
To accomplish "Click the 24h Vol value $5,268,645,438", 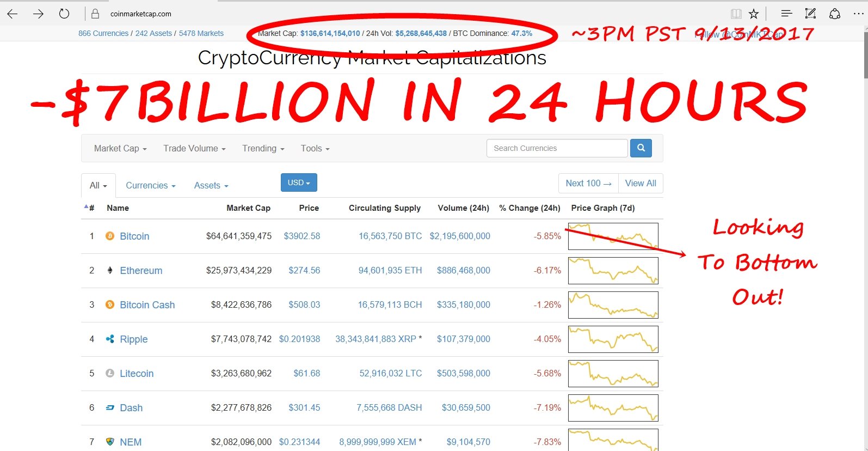I will coord(421,33).
